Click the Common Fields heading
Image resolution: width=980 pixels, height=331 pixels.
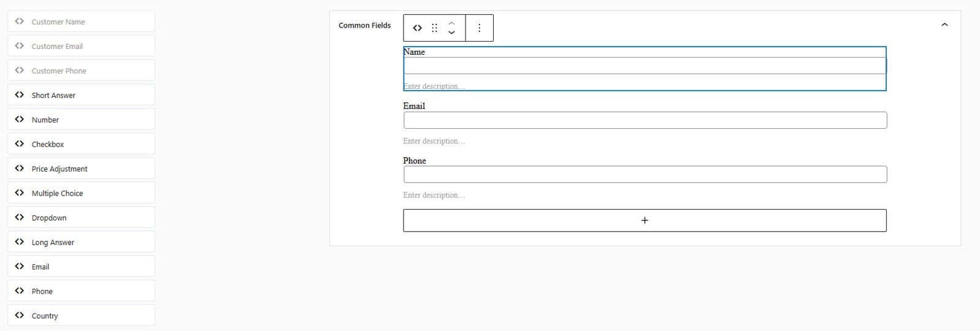364,25
